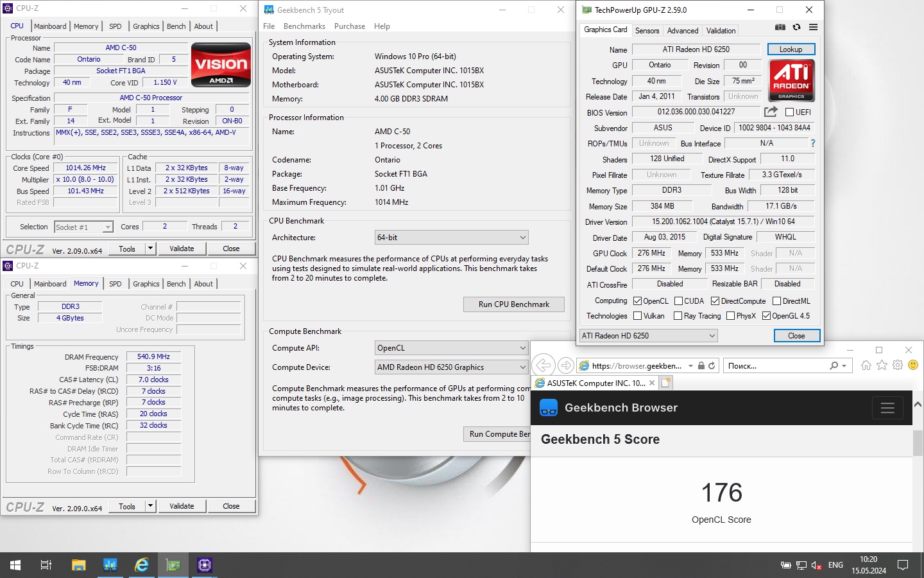The height and width of the screenshot is (578, 924).
Task: Expand Tools arrow in lower CPU-Z window
Action: (x=150, y=506)
